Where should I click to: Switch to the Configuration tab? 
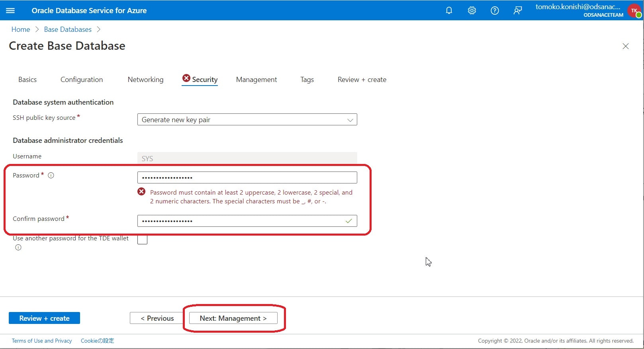coord(82,80)
